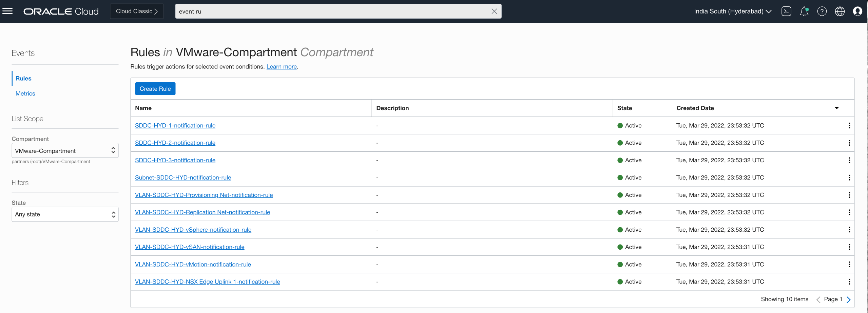This screenshot has height=313, width=868.
Task: Click the Create Rule button
Action: point(155,88)
